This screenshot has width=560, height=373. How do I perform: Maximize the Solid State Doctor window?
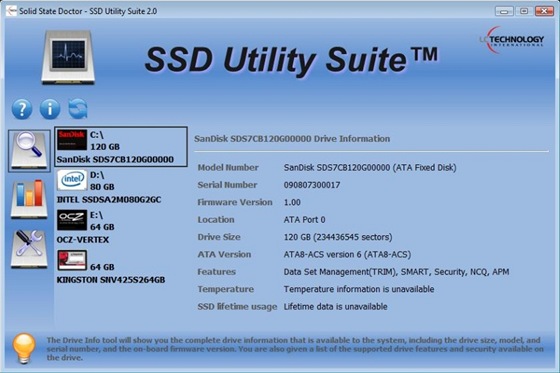tap(524, 11)
